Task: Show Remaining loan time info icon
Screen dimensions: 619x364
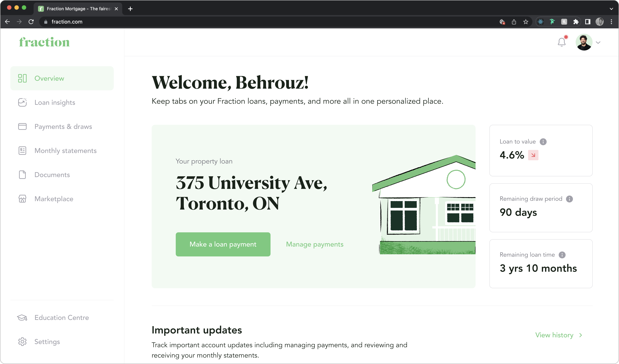Action: [562, 255]
